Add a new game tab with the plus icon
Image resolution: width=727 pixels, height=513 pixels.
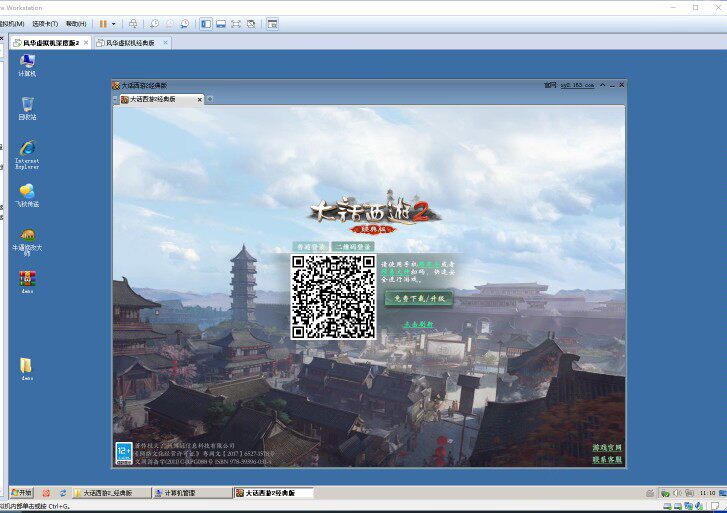click(210, 99)
